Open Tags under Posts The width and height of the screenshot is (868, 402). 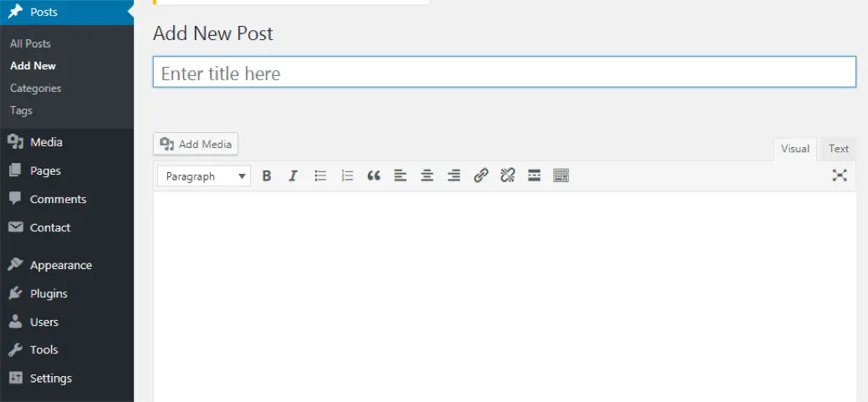tap(21, 110)
